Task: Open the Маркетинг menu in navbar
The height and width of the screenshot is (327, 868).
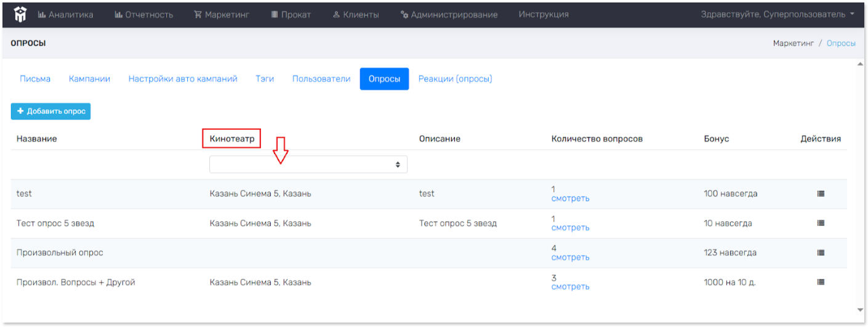Action: click(222, 14)
